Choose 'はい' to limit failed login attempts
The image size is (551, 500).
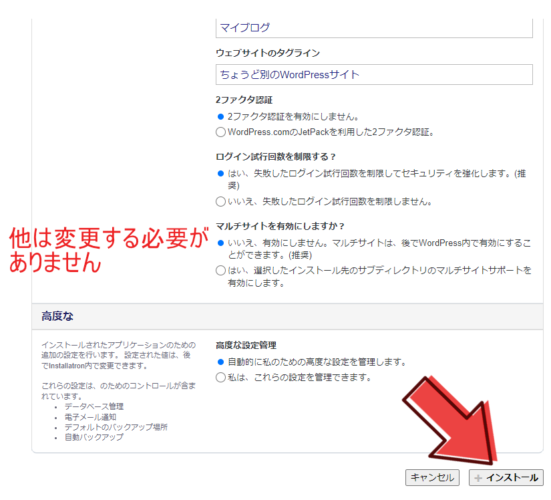[x=220, y=173]
